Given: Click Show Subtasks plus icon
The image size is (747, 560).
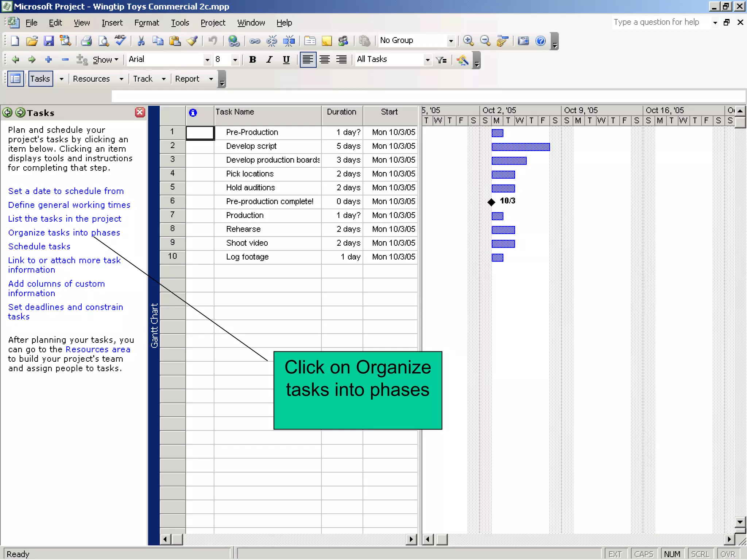Looking at the screenshot, I should point(49,59).
